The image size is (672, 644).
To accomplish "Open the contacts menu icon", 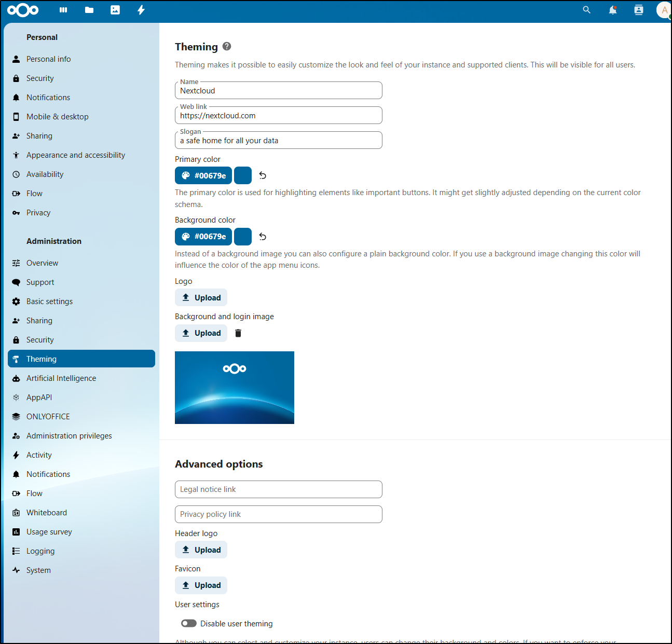I will tap(639, 10).
